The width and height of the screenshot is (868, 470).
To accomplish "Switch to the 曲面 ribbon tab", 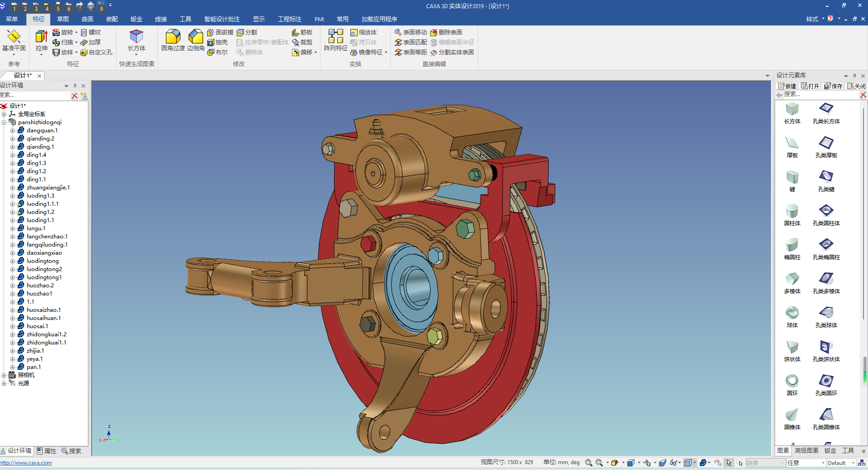I will [x=87, y=19].
